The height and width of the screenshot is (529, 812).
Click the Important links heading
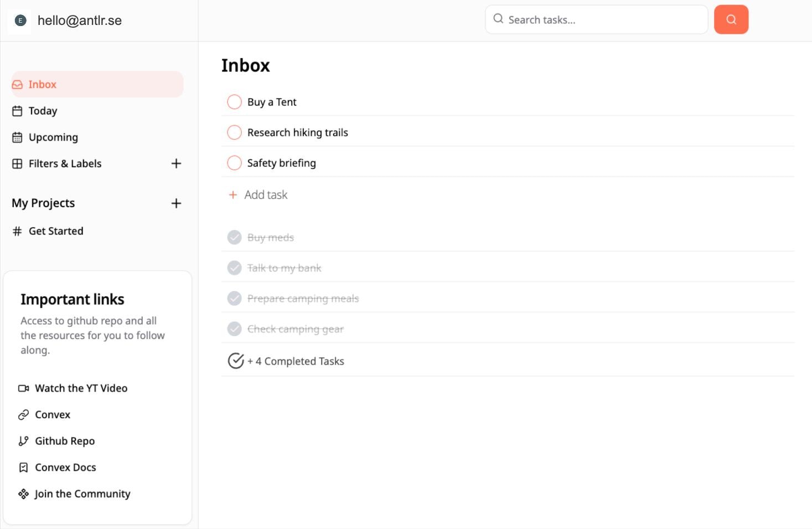[x=73, y=299]
